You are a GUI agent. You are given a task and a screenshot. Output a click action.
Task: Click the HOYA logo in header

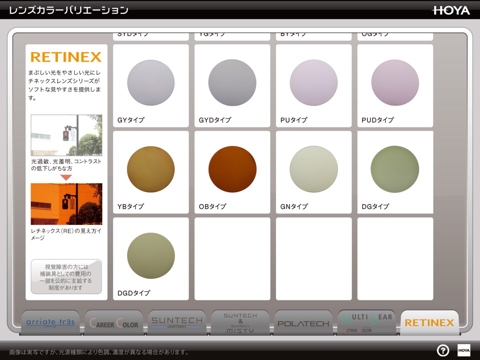451,10
